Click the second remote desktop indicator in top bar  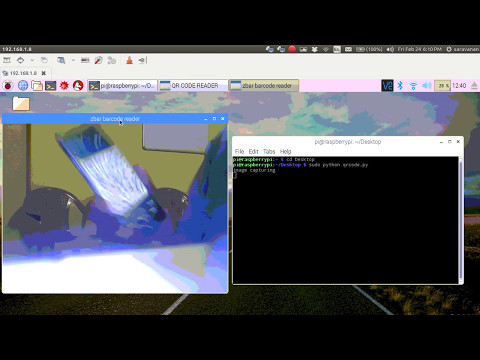(x=281, y=49)
